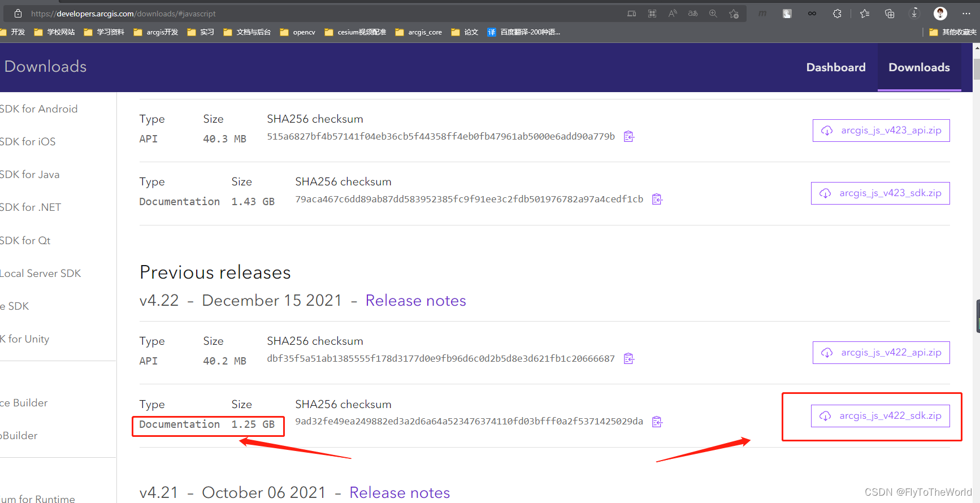This screenshot has width=980, height=503.
Task: Open the Favorites list icon
Action: [x=865, y=14]
